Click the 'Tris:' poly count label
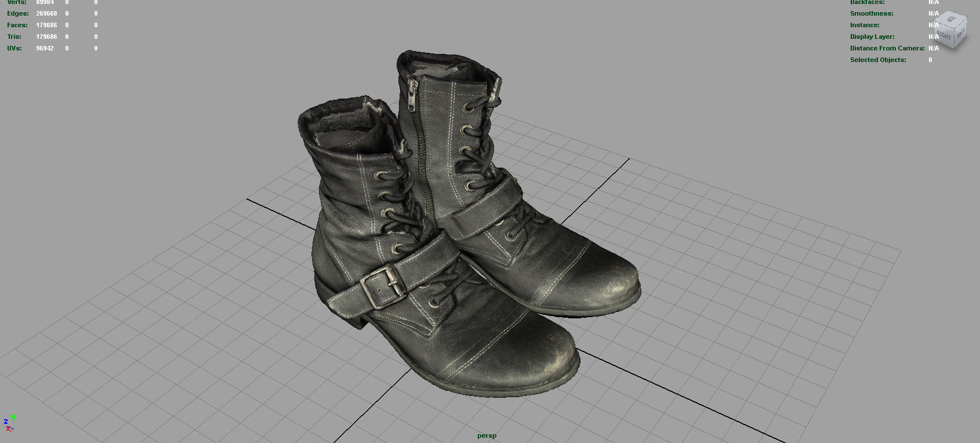Screen dimensions: 980x443 pyautogui.click(x=14, y=37)
